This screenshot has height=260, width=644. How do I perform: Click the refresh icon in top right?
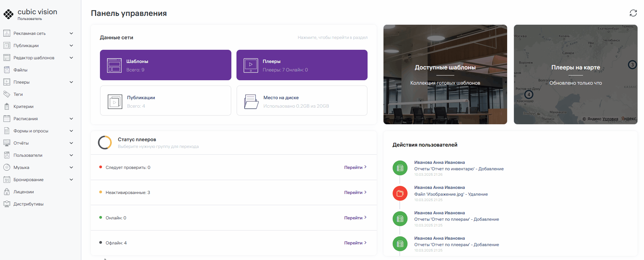coord(633,13)
